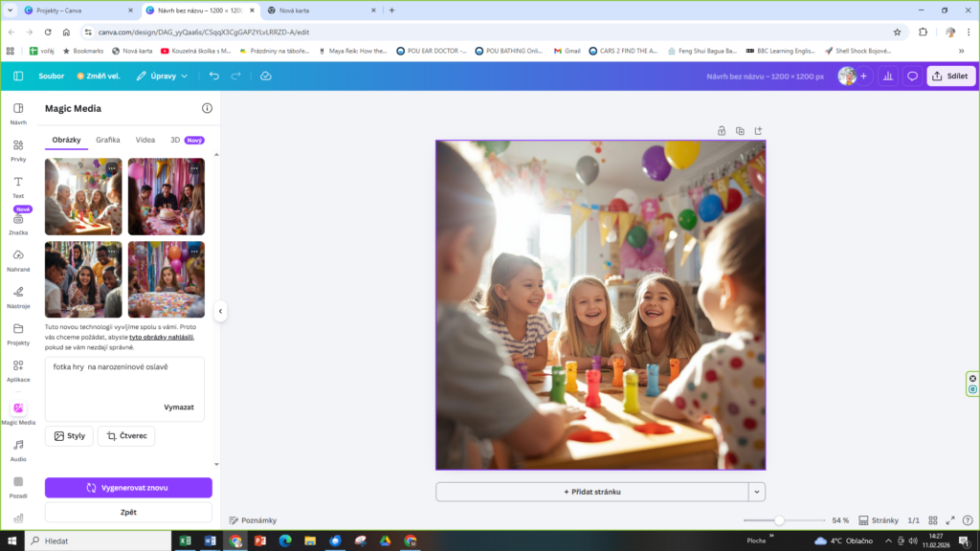Expand the Úpravy dropdown

click(x=162, y=76)
